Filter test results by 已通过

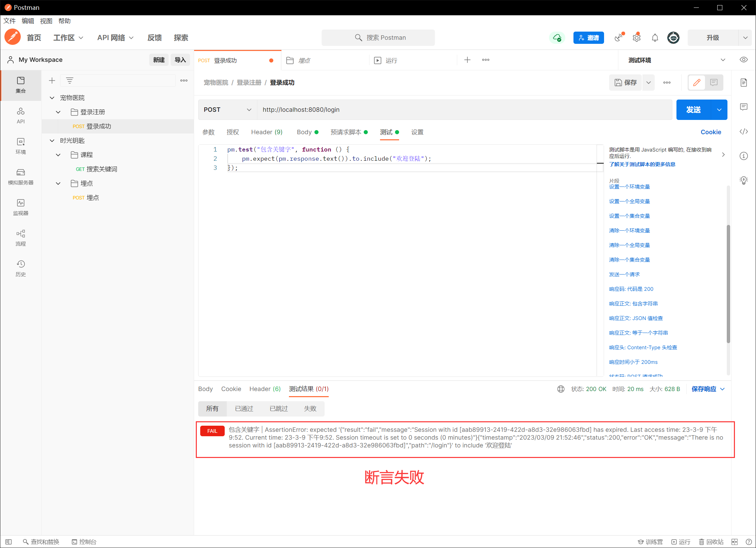pos(244,408)
